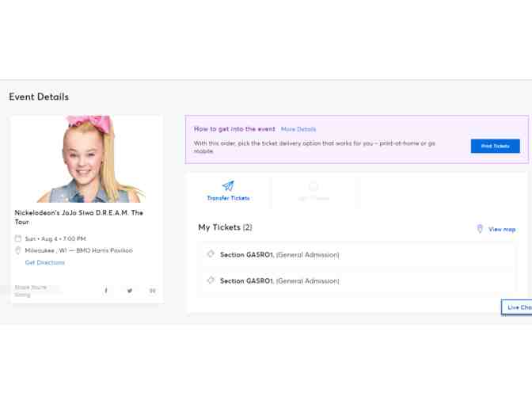Screen dimensions: 532x404
Task: Share the event on Facebook
Action: click(106, 291)
